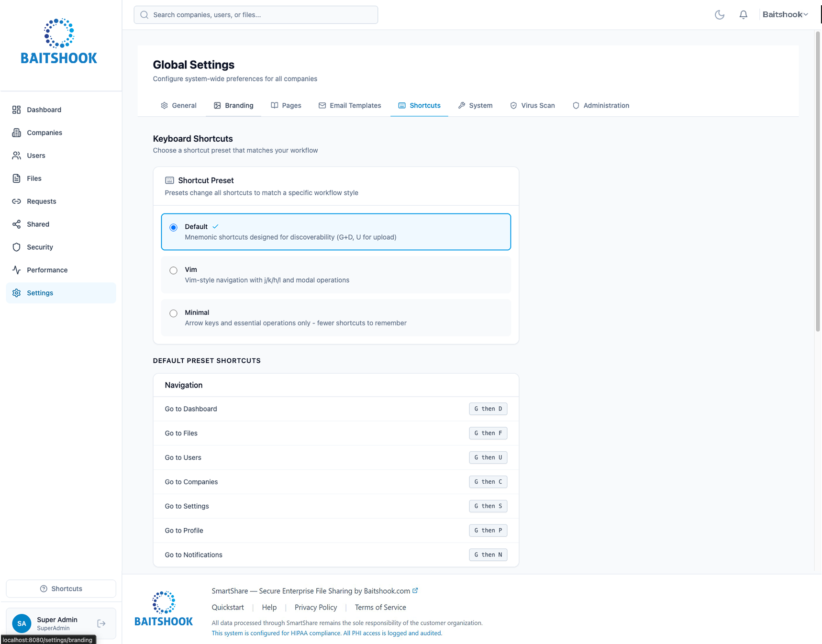Click the Shortcuts help button in sidebar

pyautogui.click(x=61, y=588)
